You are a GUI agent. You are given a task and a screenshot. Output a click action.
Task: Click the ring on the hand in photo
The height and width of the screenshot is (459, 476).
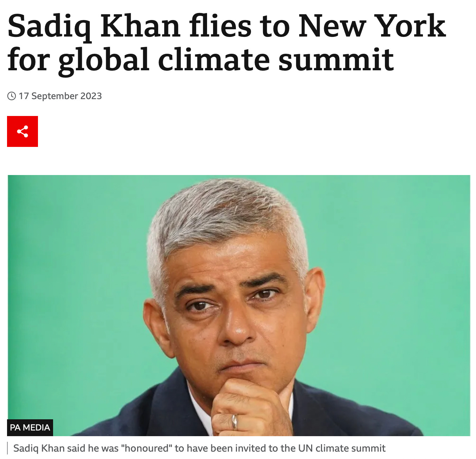(x=234, y=421)
